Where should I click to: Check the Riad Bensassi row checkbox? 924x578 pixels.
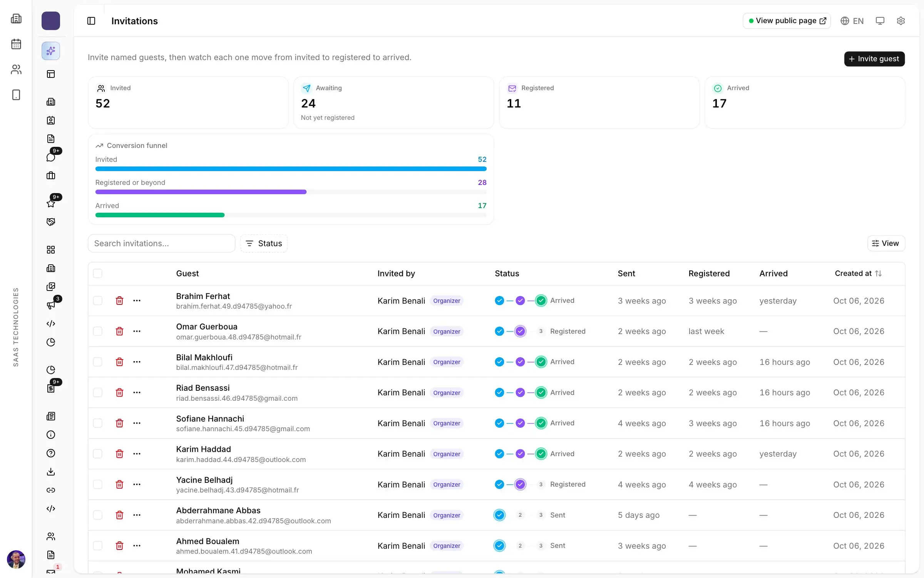pyautogui.click(x=98, y=392)
